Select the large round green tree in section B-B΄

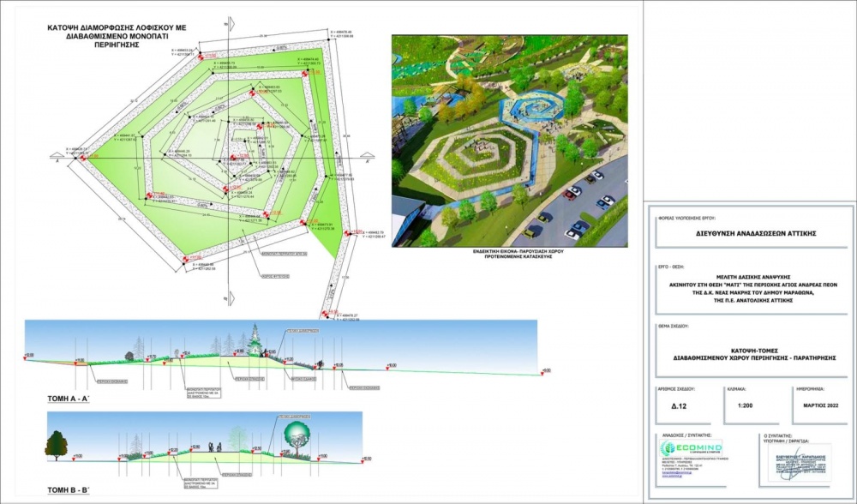pos(297,438)
